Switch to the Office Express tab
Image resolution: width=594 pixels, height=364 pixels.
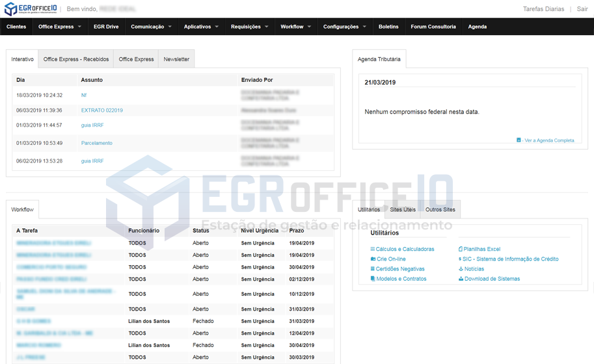click(136, 59)
